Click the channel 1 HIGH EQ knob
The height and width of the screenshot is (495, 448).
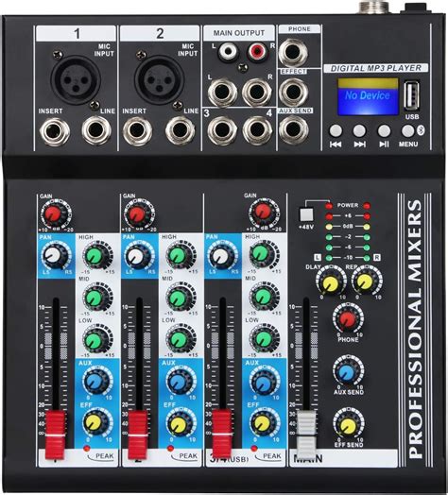96,256
